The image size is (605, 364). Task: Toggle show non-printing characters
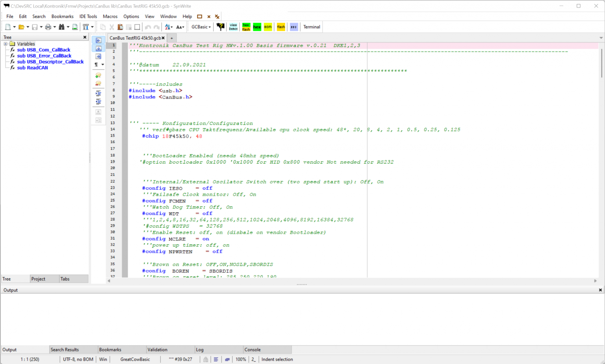pyautogui.click(x=97, y=64)
